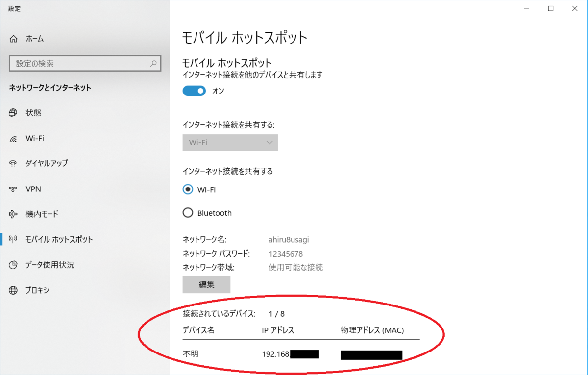Open the shared connection selection list

[230, 142]
